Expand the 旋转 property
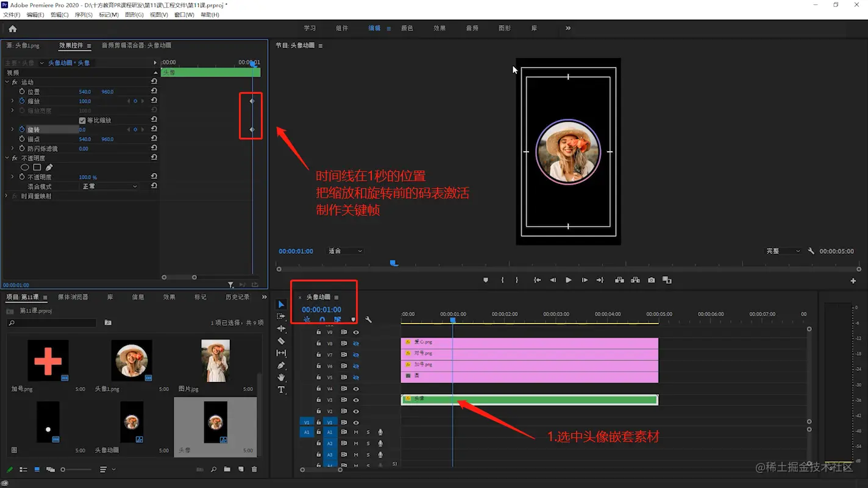Screen dimensions: 868x488 (x=12, y=130)
